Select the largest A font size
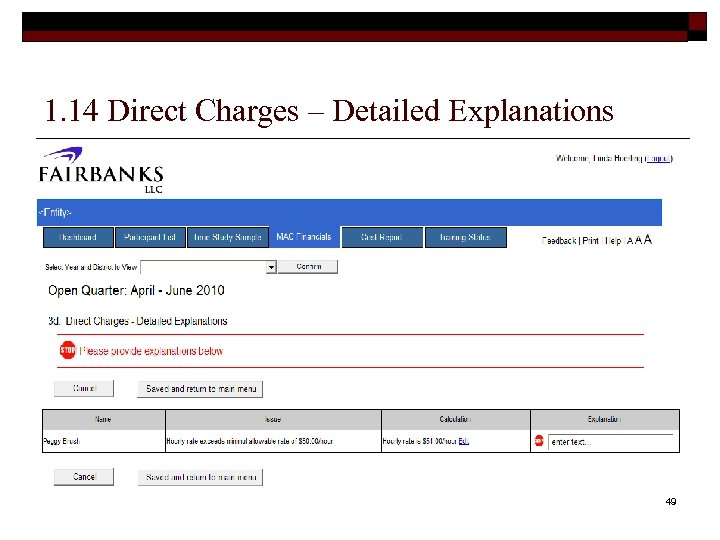720x540 pixels. tap(647, 239)
